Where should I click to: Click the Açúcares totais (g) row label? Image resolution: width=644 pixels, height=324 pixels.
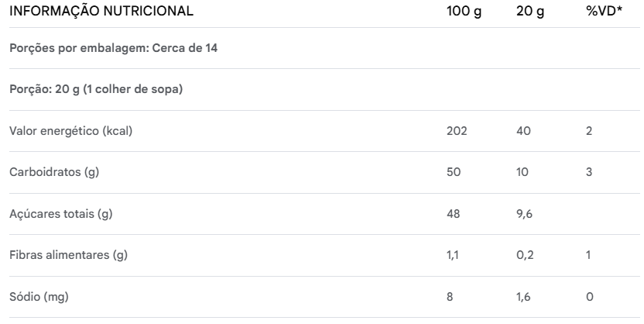click(60, 214)
